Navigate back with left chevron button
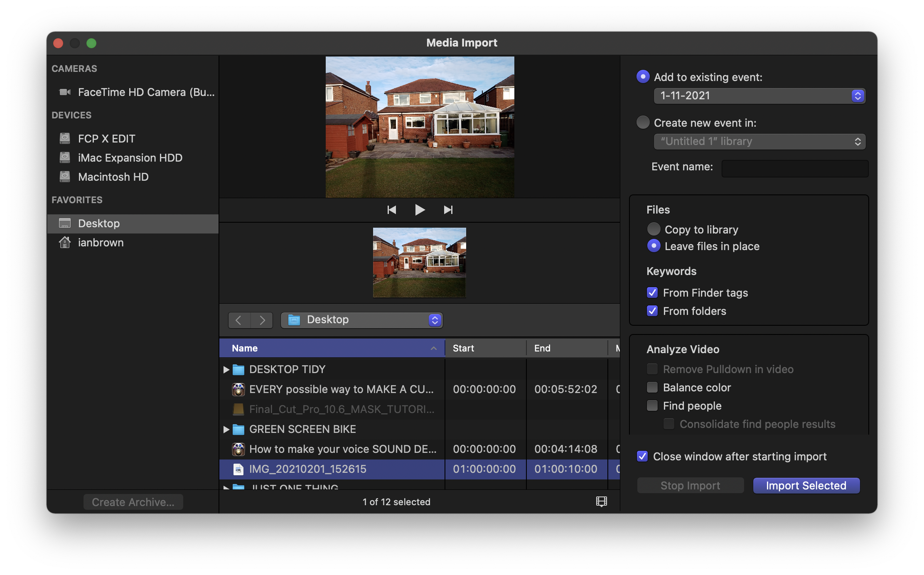The width and height of the screenshot is (924, 575). 239,320
